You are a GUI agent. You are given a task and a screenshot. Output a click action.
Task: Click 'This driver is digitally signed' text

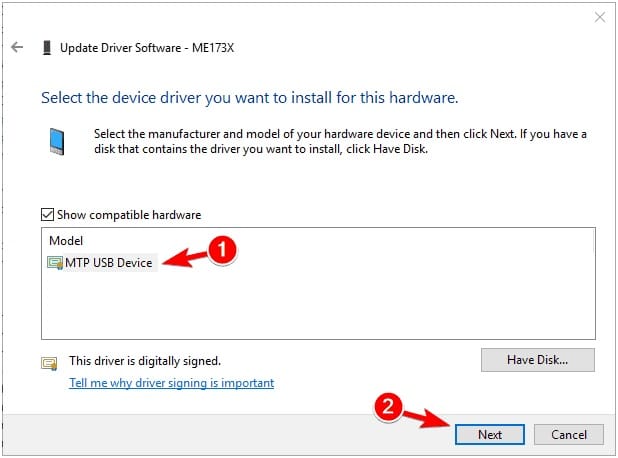[x=145, y=361]
